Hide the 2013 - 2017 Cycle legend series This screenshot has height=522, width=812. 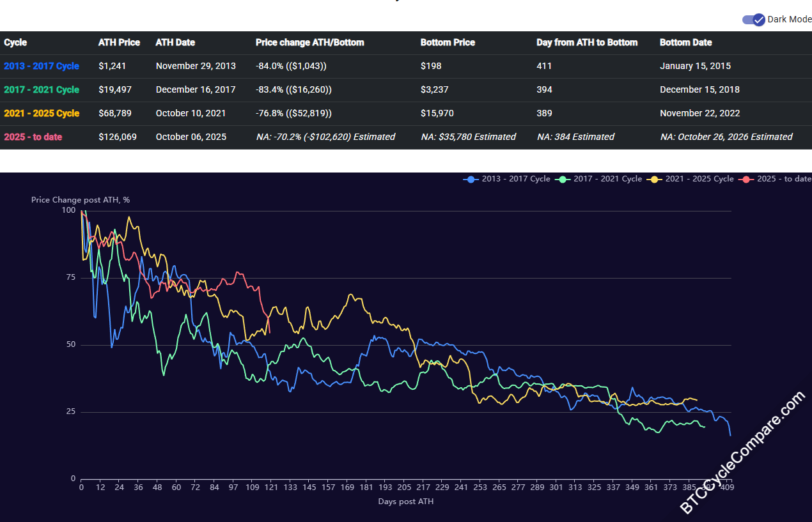[x=508, y=179]
